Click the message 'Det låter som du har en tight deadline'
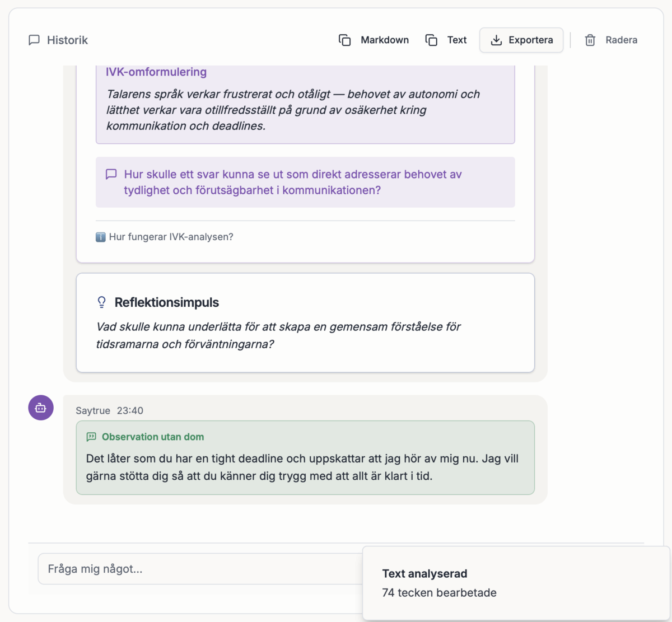Viewport: 672px width, 622px height. point(302,467)
